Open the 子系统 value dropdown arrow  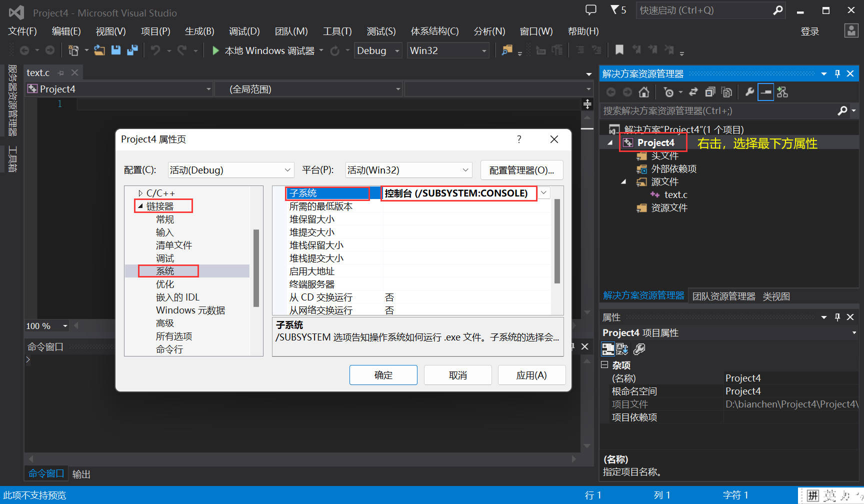(543, 193)
